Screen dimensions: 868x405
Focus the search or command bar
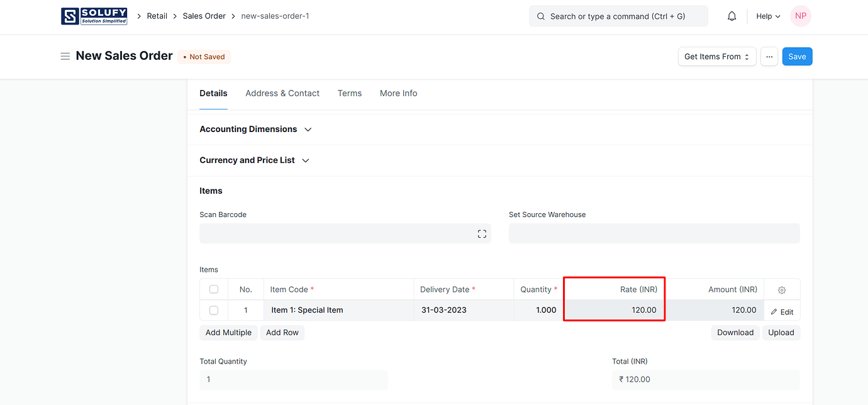(618, 16)
